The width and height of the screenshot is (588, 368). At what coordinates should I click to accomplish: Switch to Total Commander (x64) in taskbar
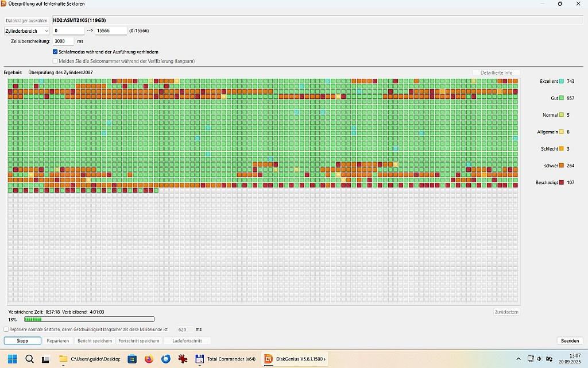[x=225, y=359]
